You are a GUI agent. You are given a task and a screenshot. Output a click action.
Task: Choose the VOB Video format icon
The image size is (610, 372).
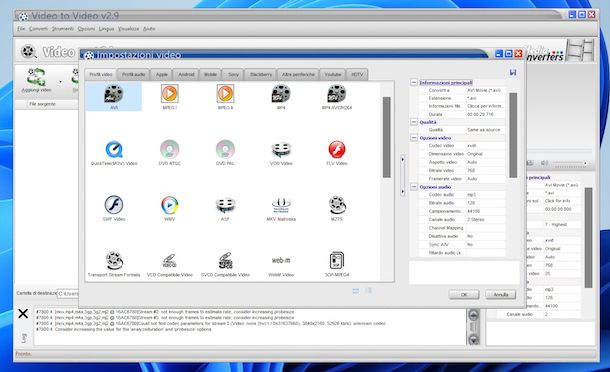coord(281,149)
